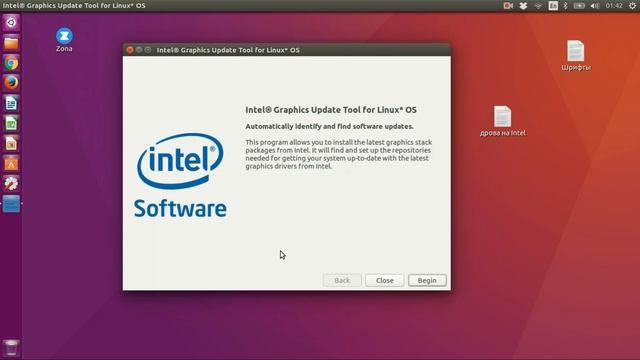Open LibreOffice Calc from the launcher
Viewport: 640px width, 360px height.
(11, 123)
